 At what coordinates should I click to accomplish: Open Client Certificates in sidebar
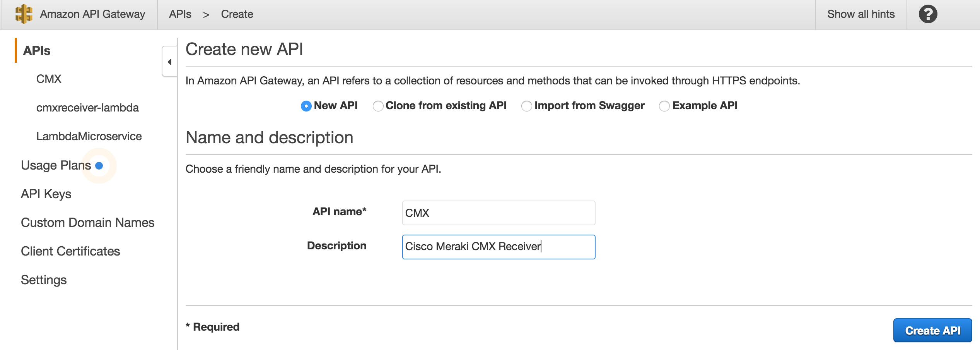point(70,251)
